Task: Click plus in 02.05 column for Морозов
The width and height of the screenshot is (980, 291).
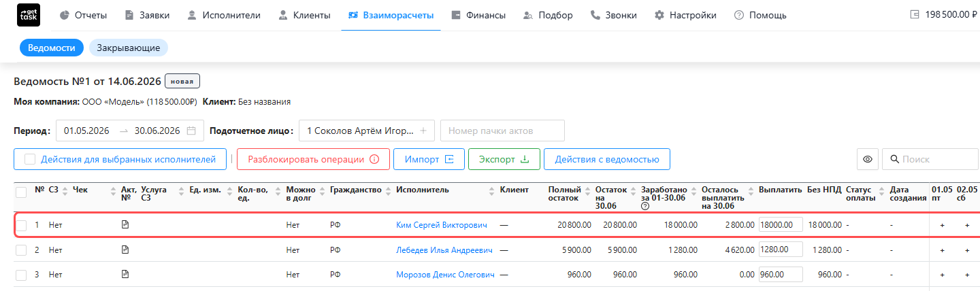Action: point(967,275)
